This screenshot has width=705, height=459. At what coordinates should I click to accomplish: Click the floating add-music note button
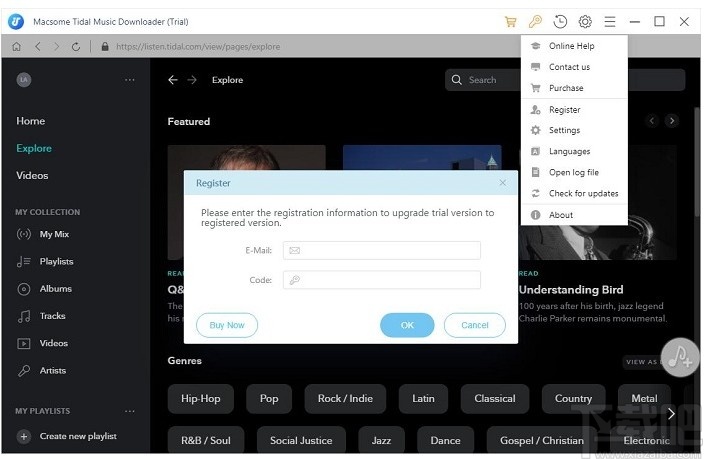[679, 357]
